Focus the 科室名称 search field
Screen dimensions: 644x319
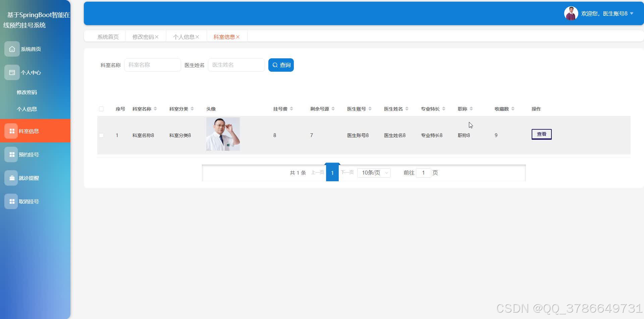pyautogui.click(x=153, y=65)
